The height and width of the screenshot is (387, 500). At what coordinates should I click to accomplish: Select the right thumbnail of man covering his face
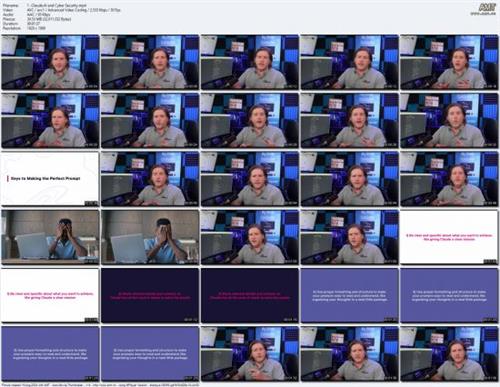[150, 237]
